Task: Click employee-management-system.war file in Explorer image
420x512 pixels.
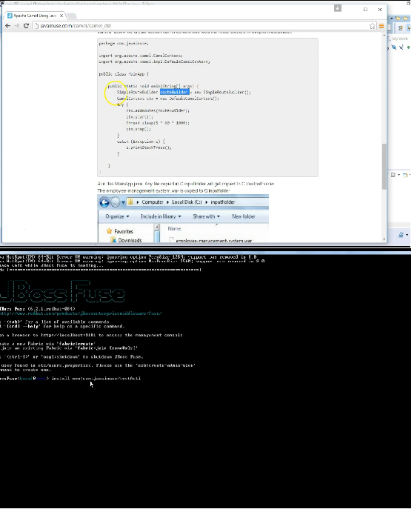Action: click(211, 241)
